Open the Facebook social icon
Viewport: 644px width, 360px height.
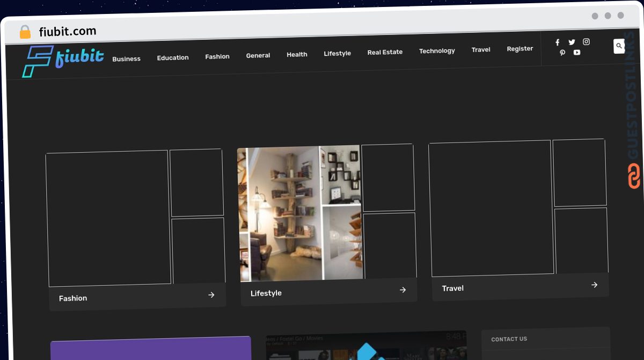coord(557,42)
